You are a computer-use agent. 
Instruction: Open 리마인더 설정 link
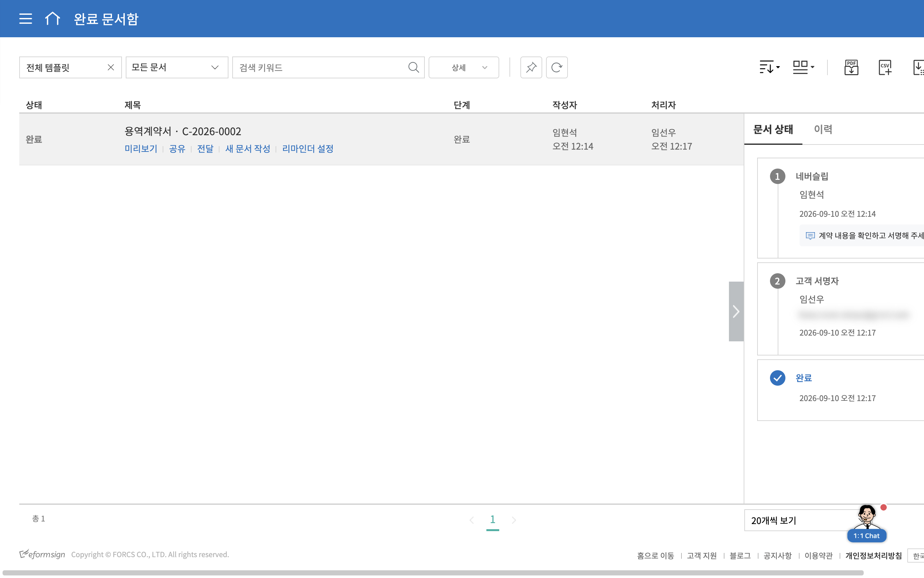(308, 149)
